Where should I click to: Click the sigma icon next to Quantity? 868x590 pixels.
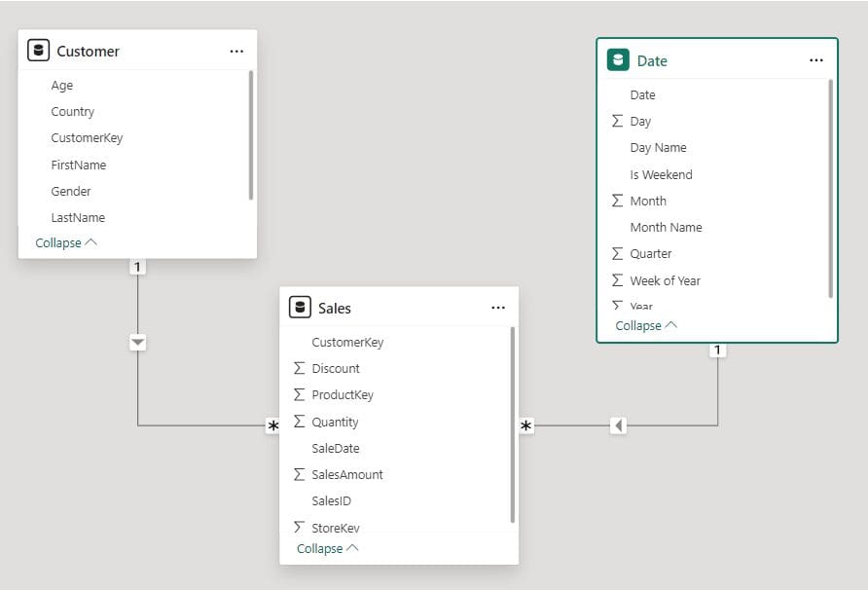[299, 422]
